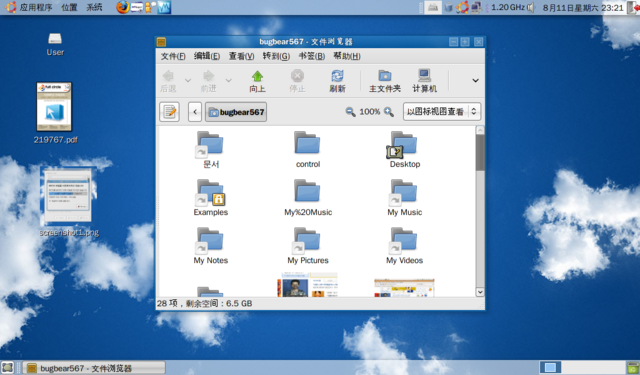Zoom in with the magnifier plus icon
This screenshot has width=640, height=375.
[x=389, y=112]
